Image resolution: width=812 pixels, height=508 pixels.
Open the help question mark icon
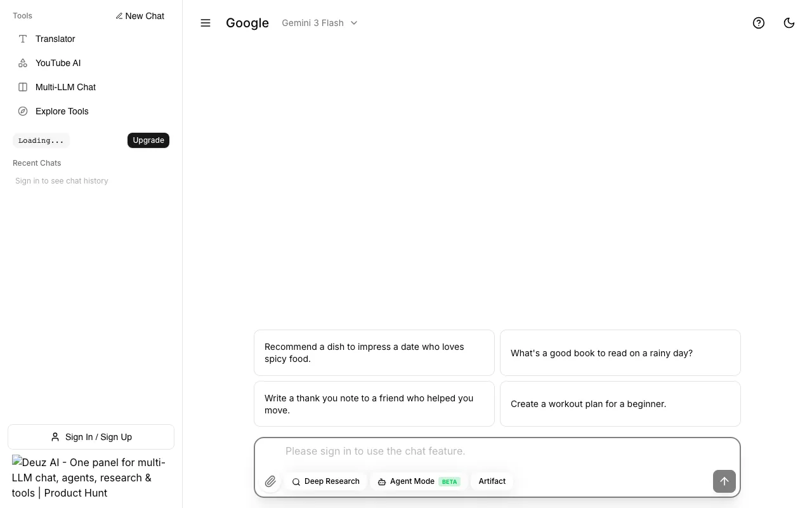click(x=759, y=23)
